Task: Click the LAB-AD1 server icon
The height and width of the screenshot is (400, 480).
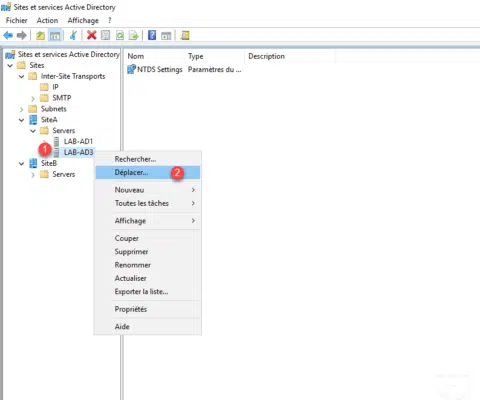Action: click(56, 141)
